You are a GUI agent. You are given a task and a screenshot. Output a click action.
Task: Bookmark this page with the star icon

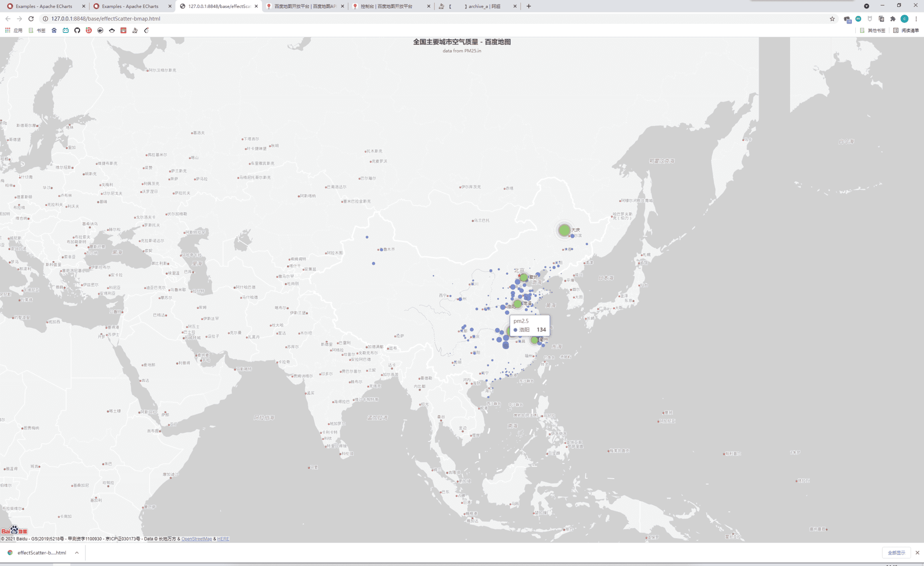pos(832,19)
